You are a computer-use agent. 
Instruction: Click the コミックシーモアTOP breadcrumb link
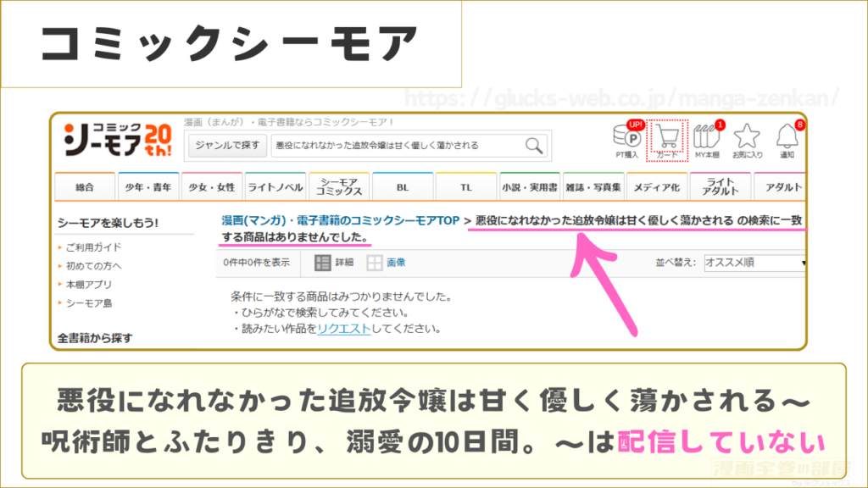click(x=341, y=220)
